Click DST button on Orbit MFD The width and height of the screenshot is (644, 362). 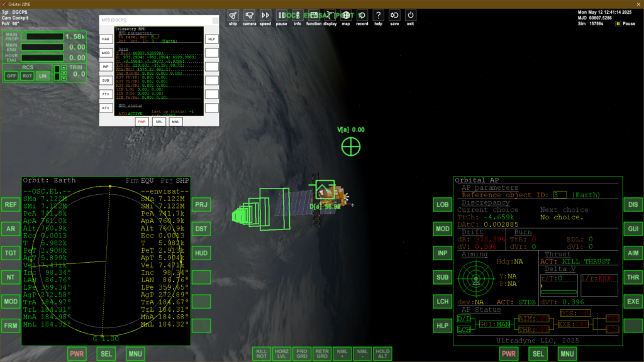tap(201, 229)
